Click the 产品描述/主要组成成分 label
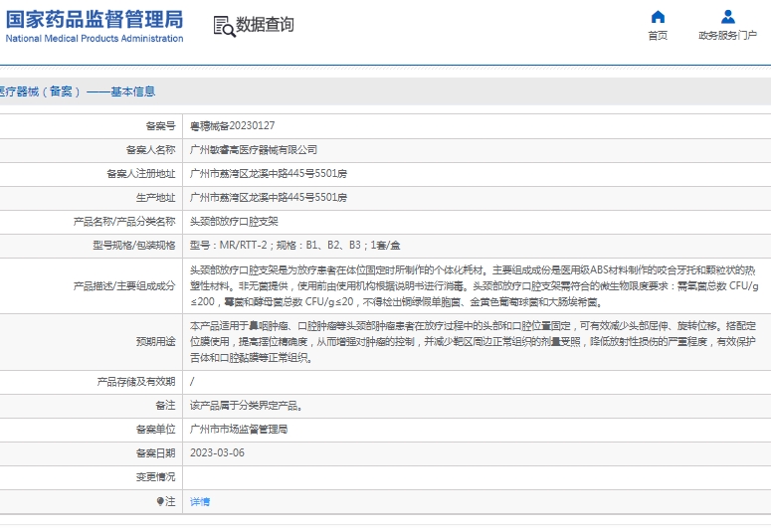 [124, 286]
